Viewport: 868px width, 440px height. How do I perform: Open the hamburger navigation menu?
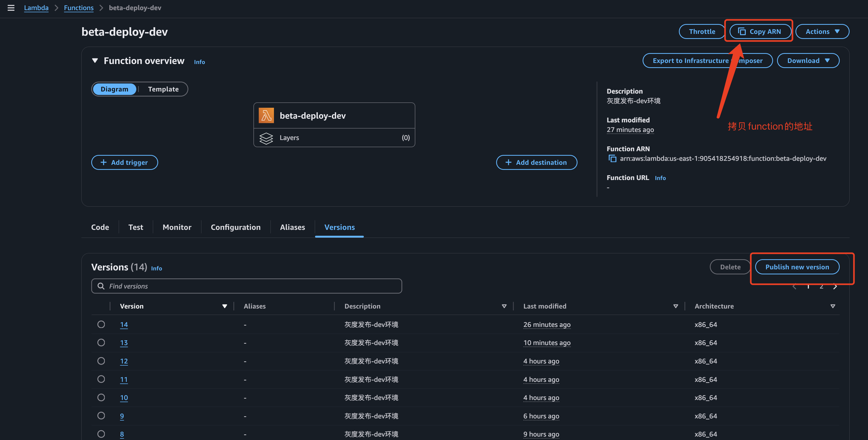pos(11,8)
